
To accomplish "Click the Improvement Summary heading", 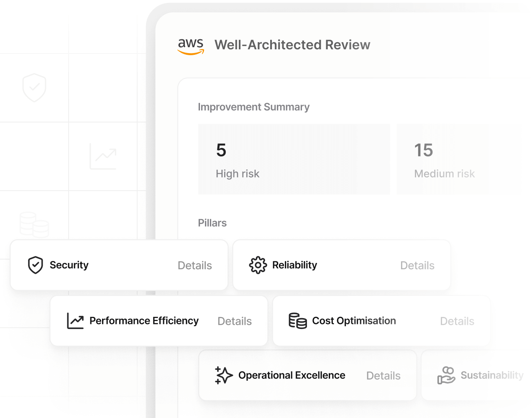I will (253, 107).
